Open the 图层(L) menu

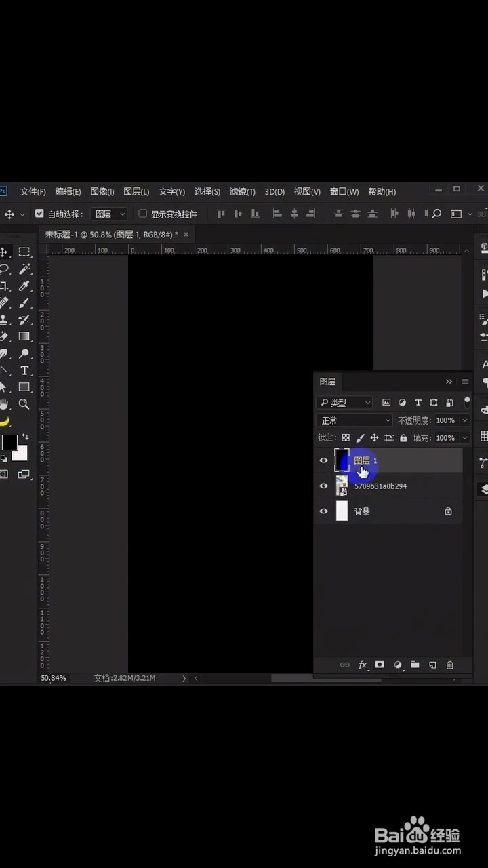[x=136, y=192]
